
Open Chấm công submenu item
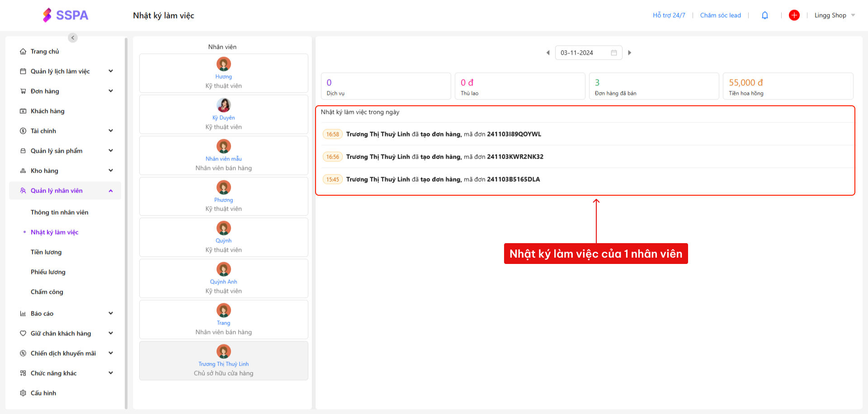click(x=47, y=292)
